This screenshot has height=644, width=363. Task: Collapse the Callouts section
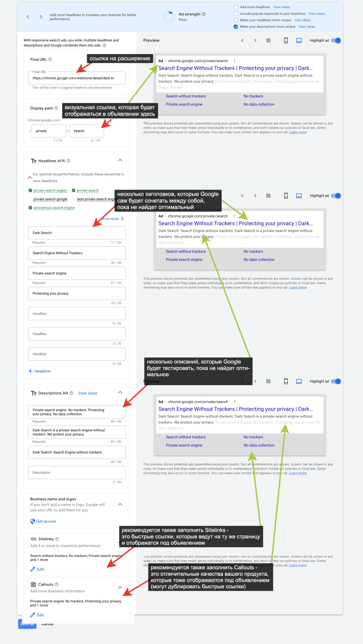(120, 587)
